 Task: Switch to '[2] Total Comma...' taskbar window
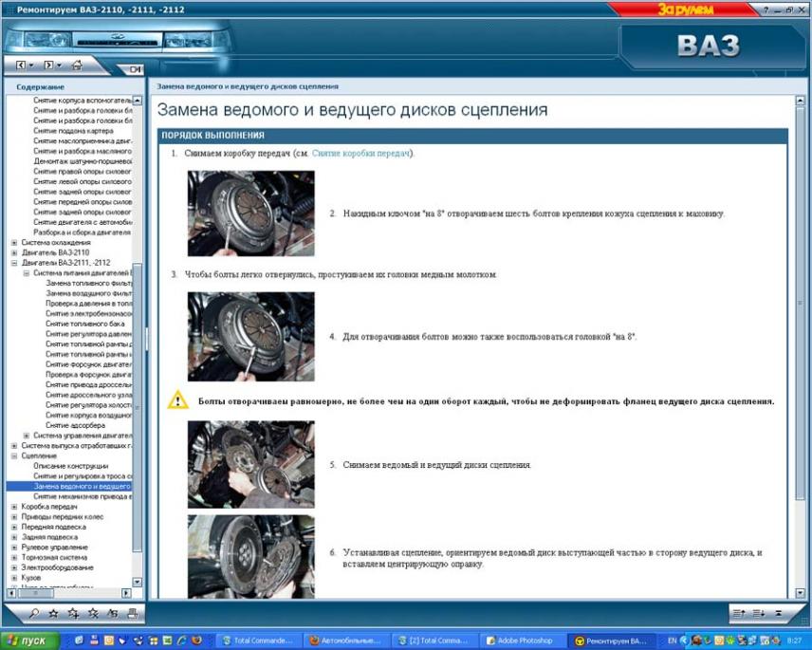click(434, 641)
